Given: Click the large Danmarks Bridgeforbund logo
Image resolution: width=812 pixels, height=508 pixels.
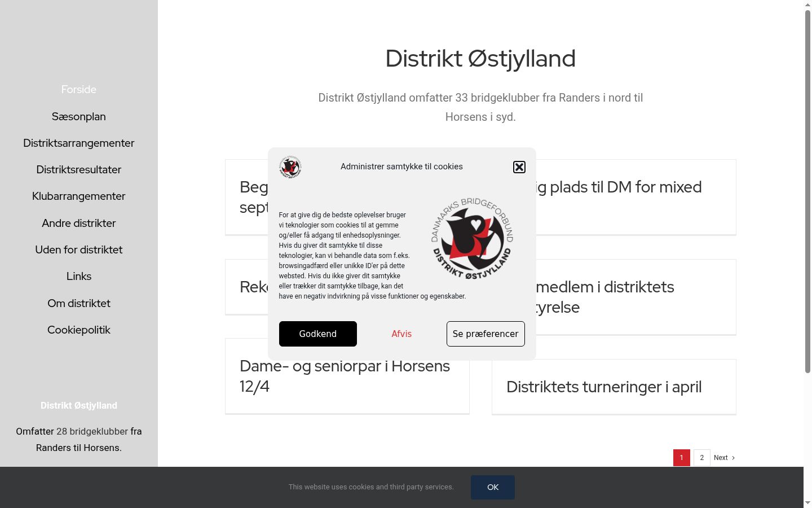Looking at the screenshot, I should tap(472, 238).
